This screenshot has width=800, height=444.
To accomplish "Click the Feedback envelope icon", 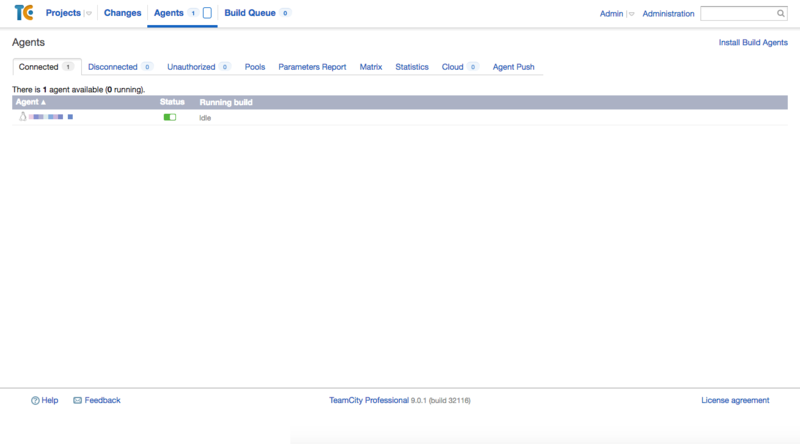I will coord(78,401).
